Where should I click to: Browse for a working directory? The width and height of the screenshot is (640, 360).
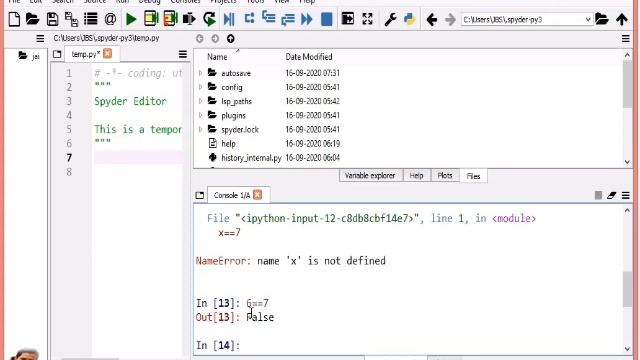coord(602,19)
